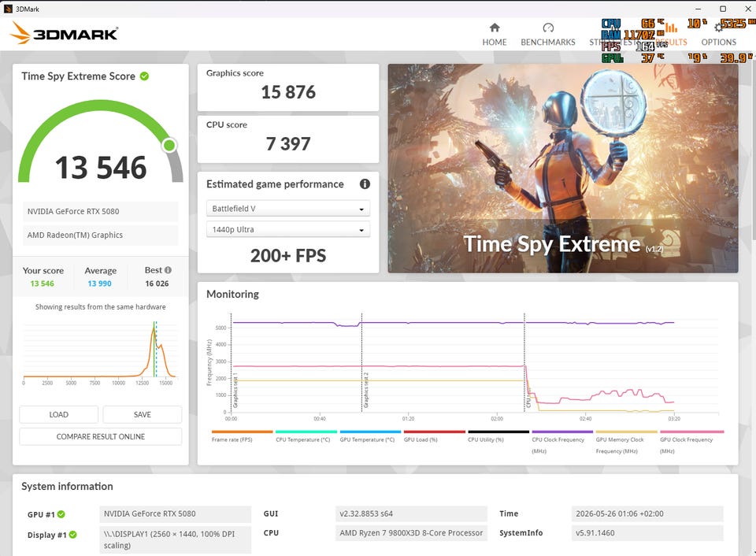Screen dimensions: 756x556
Task: Click the SAVE button
Action: click(143, 414)
